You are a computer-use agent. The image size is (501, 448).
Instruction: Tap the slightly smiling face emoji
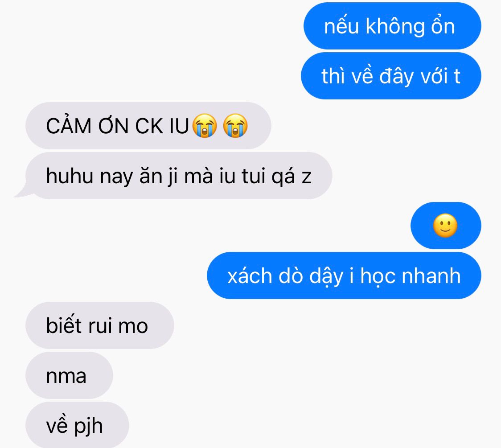click(445, 226)
